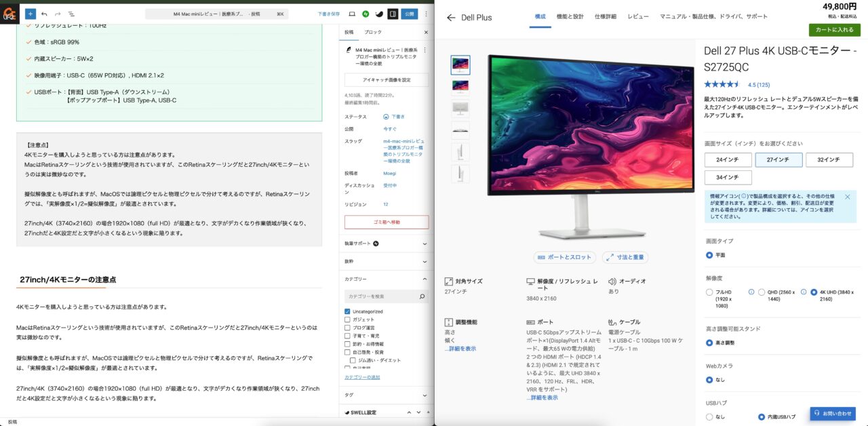Open the レビュー tab on Dell page
Screen dimensions: 868x426
point(638,16)
